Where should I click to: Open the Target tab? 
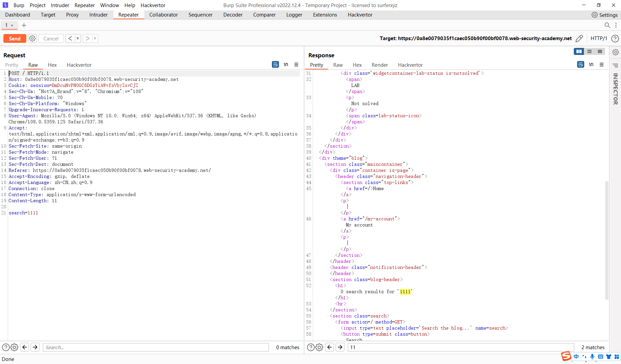click(48, 15)
